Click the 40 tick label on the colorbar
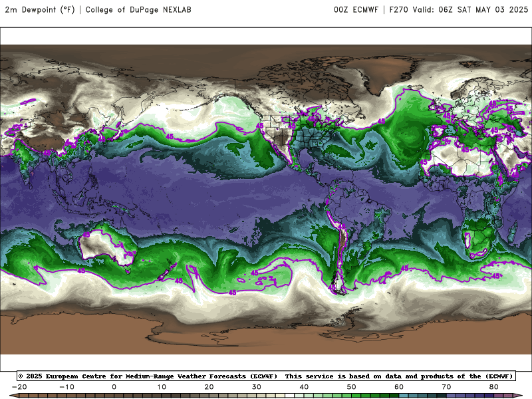The height and width of the screenshot is (399, 532). (304, 387)
